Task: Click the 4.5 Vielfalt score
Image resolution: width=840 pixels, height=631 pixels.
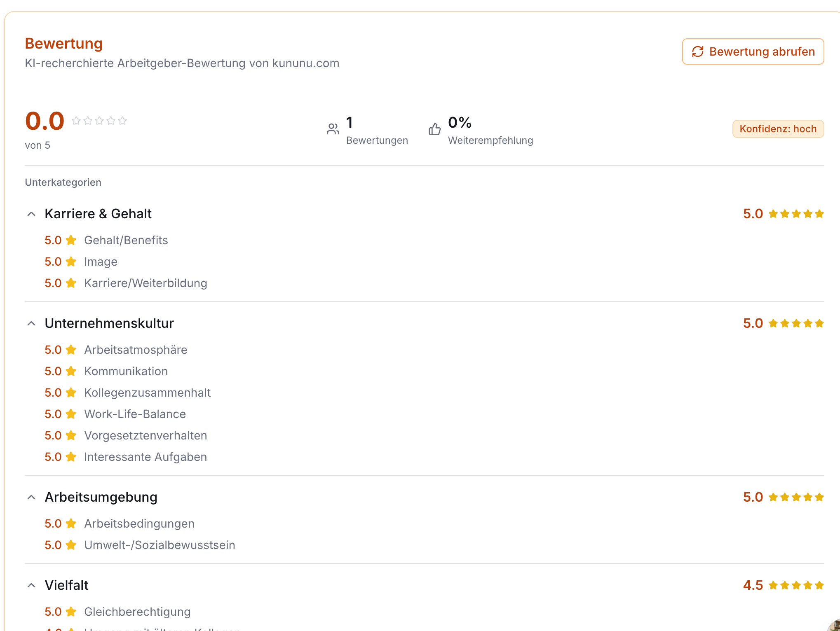Action: coord(753,585)
